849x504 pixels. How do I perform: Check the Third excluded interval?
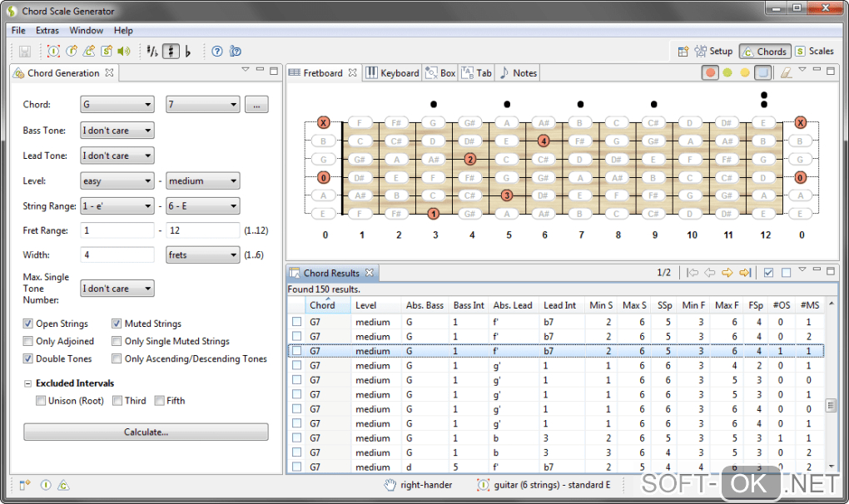(117, 401)
